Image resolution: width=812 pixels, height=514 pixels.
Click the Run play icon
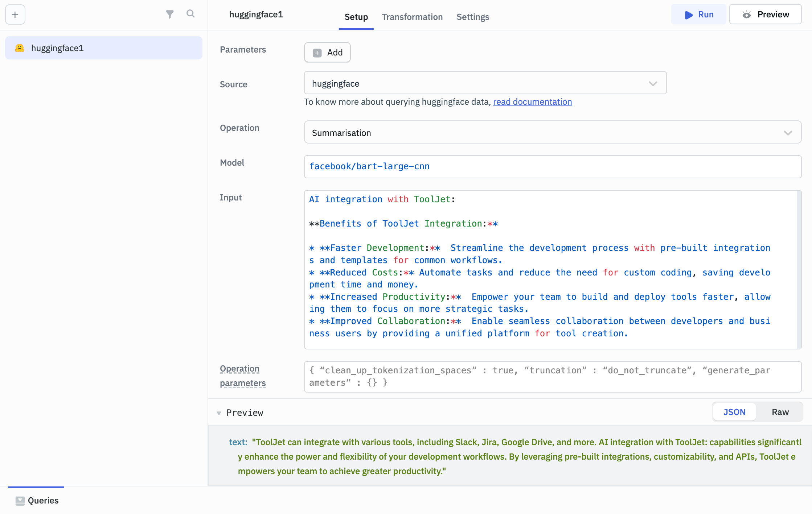pos(688,15)
